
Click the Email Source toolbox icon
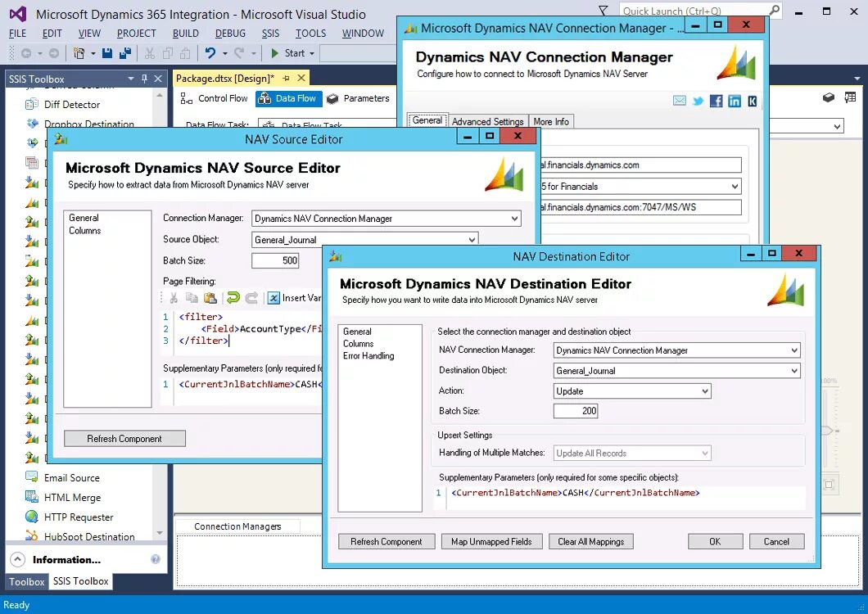[32, 477]
